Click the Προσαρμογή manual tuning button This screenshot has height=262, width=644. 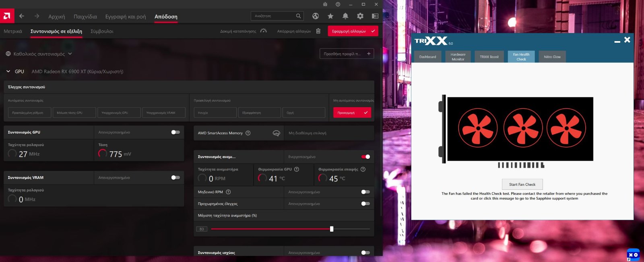coord(352,112)
